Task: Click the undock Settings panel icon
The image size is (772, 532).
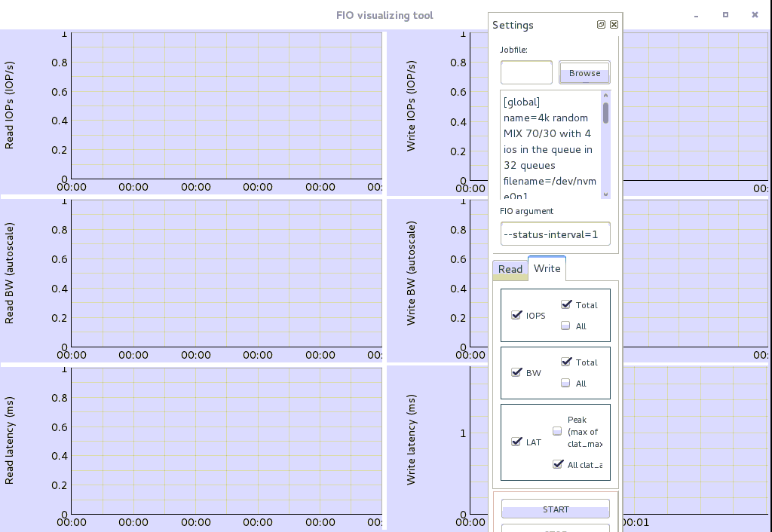Action: pos(601,24)
